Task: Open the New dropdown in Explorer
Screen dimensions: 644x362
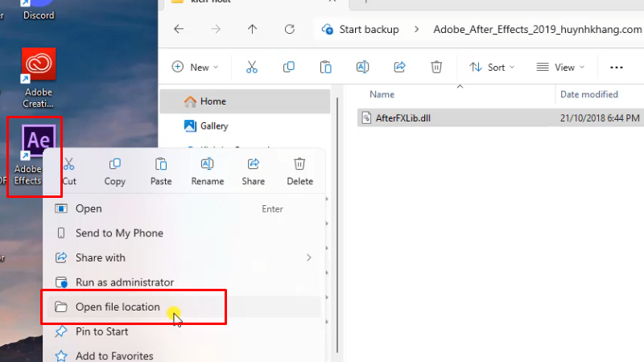Action: point(195,67)
